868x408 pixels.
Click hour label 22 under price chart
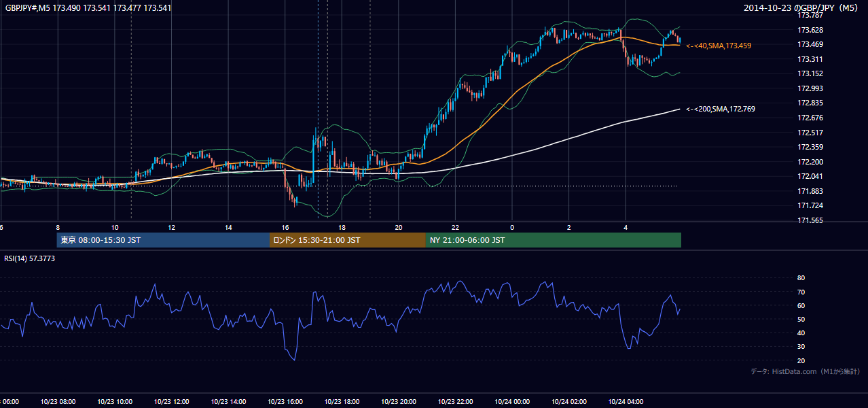coord(455,227)
